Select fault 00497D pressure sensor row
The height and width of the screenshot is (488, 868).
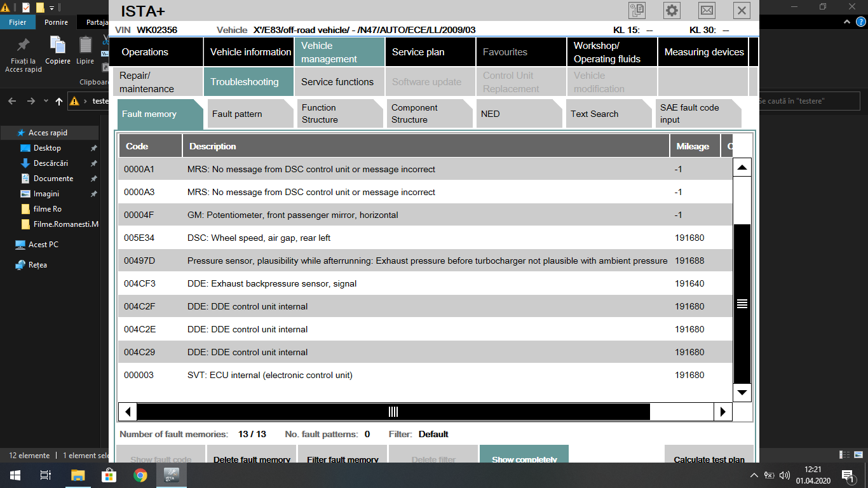[425, 261]
